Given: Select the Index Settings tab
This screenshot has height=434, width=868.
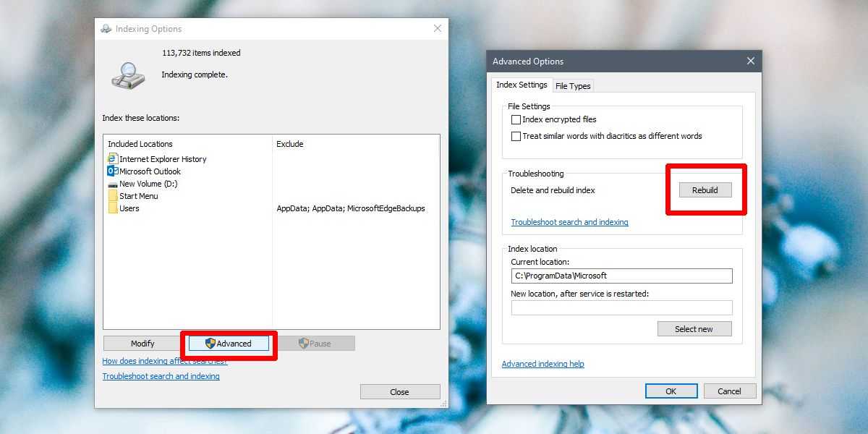Looking at the screenshot, I should point(522,85).
